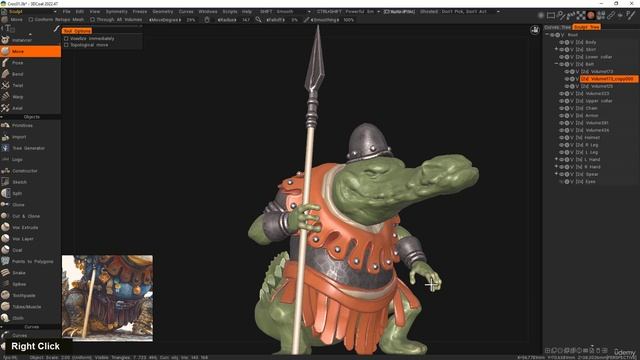Expand the Skirt layer node
The width and height of the screenshot is (640, 360).
(x=556, y=49)
